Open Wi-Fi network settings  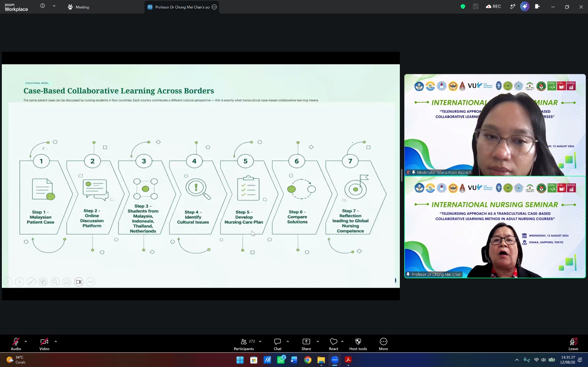(536, 360)
